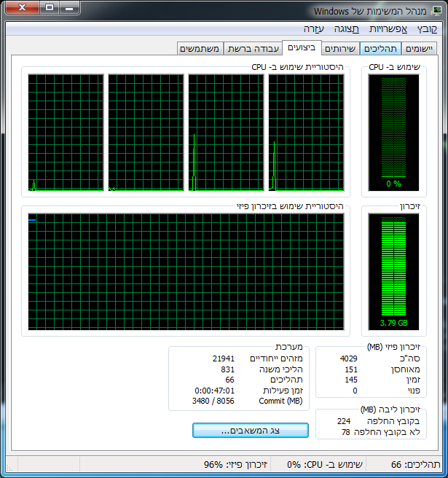
Task: Click the rightmost CPU usage history graph
Action: (306, 133)
